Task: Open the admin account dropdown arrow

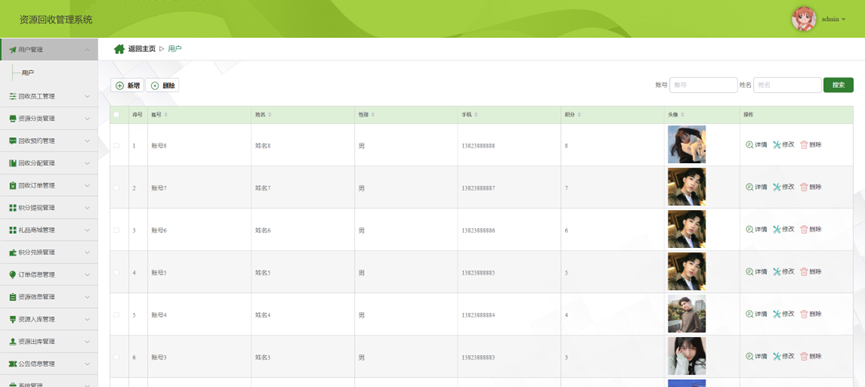Action: [843, 19]
